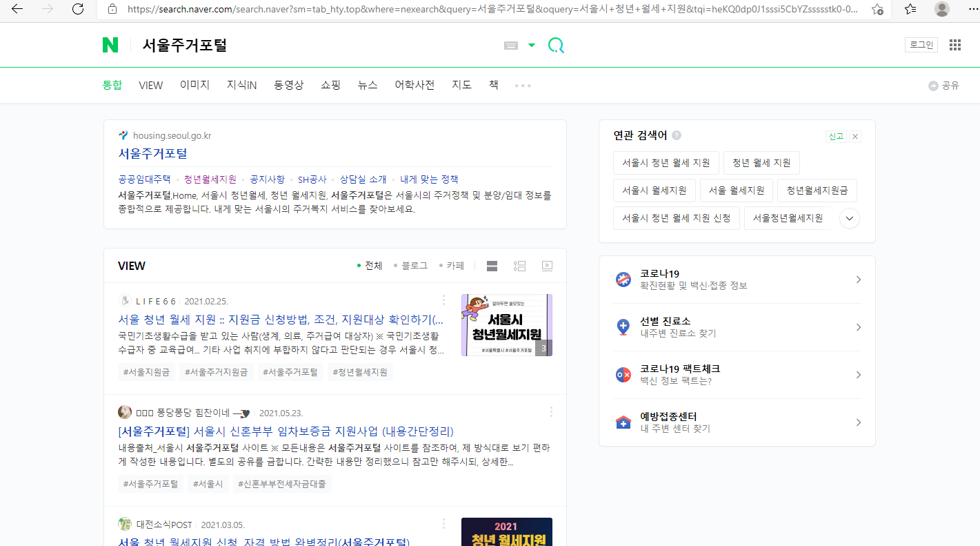980x546 pixels.
Task: Select related search 서울시 월세지원
Action: point(654,191)
